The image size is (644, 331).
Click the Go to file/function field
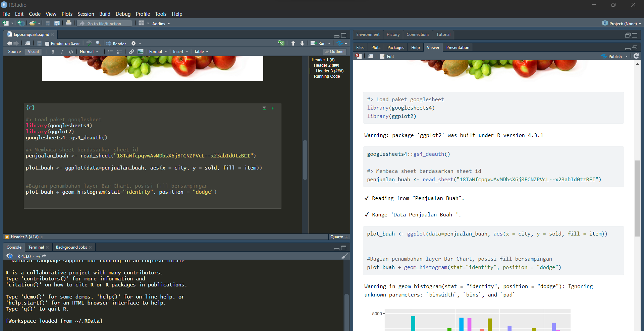pyautogui.click(x=104, y=23)
